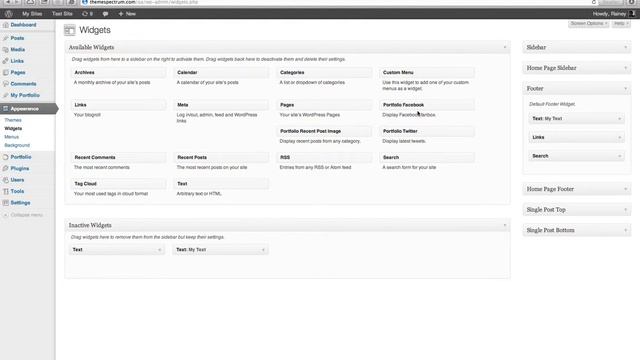Expand the Search widget in Footer
Screen dimensions: 640x360
tap(619, 156)
